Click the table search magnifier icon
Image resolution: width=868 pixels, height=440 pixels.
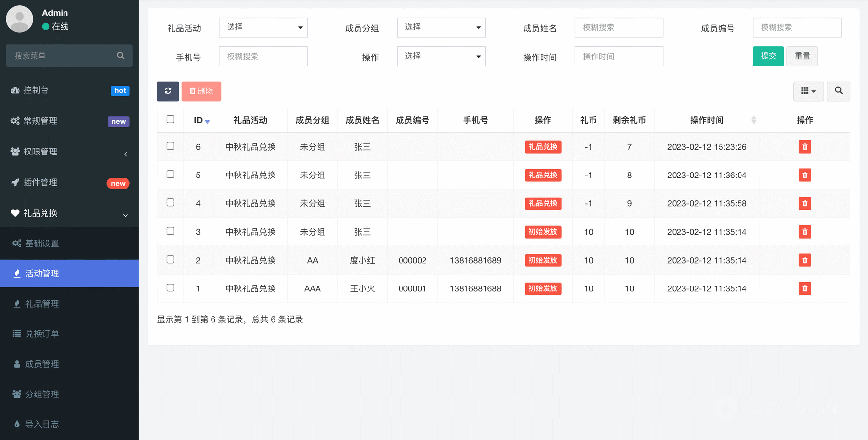(x=838, y=91)
